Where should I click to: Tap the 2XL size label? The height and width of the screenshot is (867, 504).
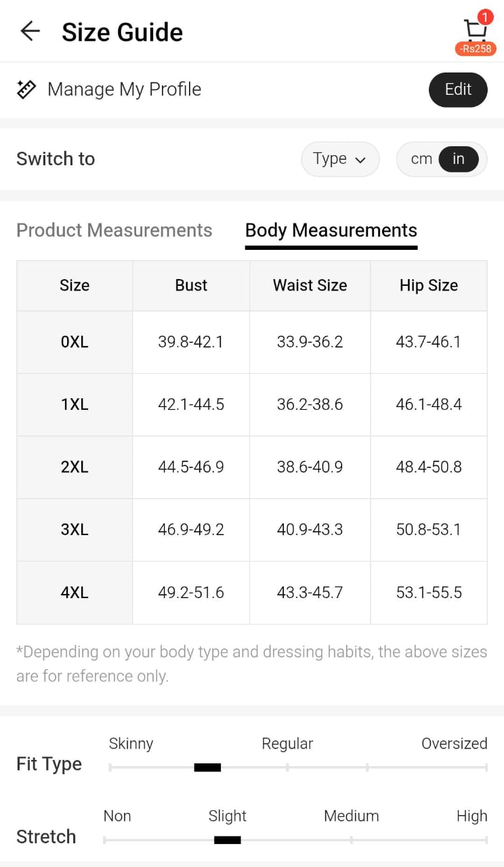pos(75,467)
